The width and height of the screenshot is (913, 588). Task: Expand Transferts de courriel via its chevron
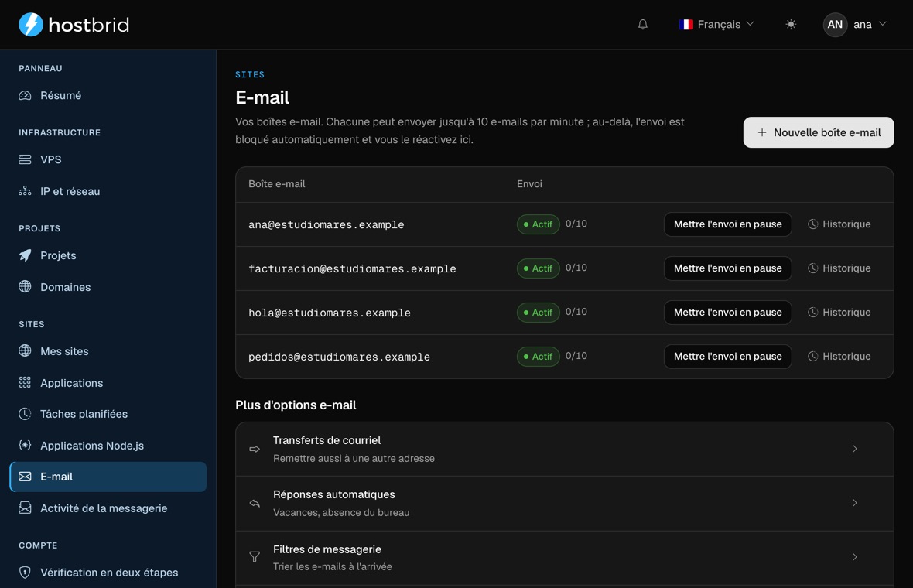[855, 449]
